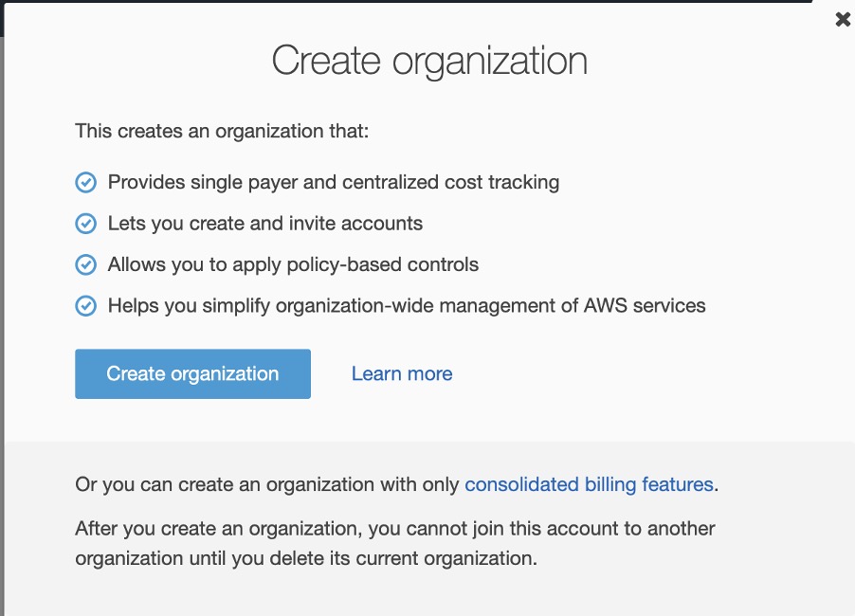Select the centralized cost tracking feature text
The height and width of the screenshot is (616, 855).
[x=334, y=182]
